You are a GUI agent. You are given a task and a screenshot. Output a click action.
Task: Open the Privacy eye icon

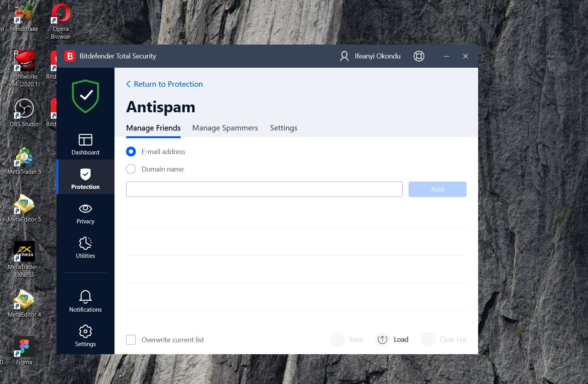pos(85,209)
